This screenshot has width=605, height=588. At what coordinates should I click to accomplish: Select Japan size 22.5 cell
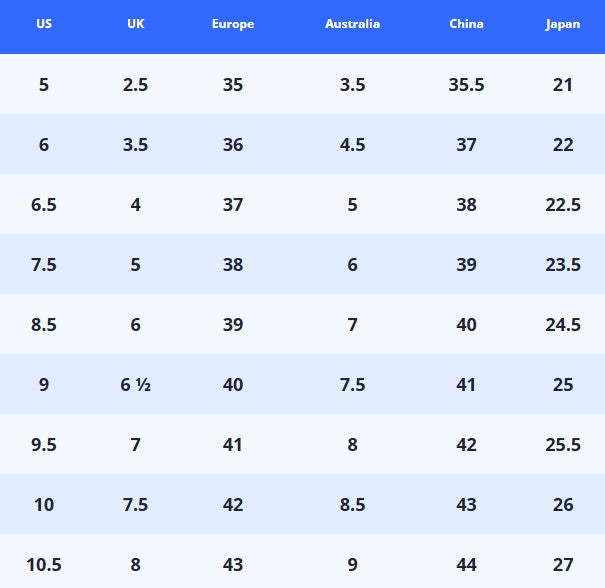(563, 205)
